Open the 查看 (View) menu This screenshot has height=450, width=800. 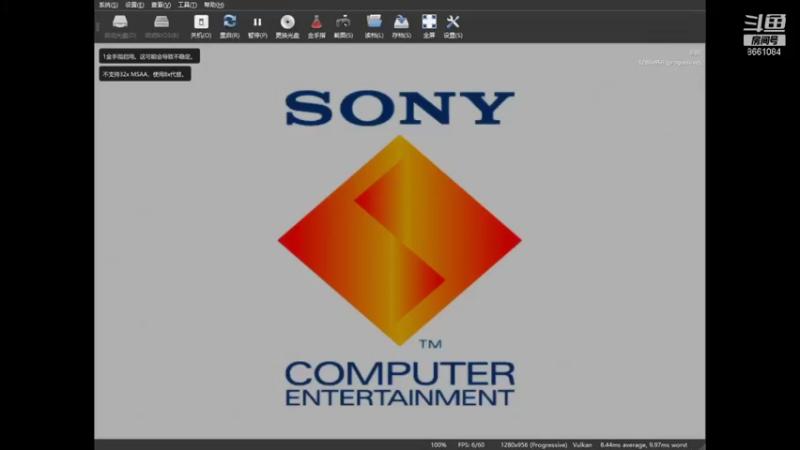pyautogui.click(x=161, y=5)
